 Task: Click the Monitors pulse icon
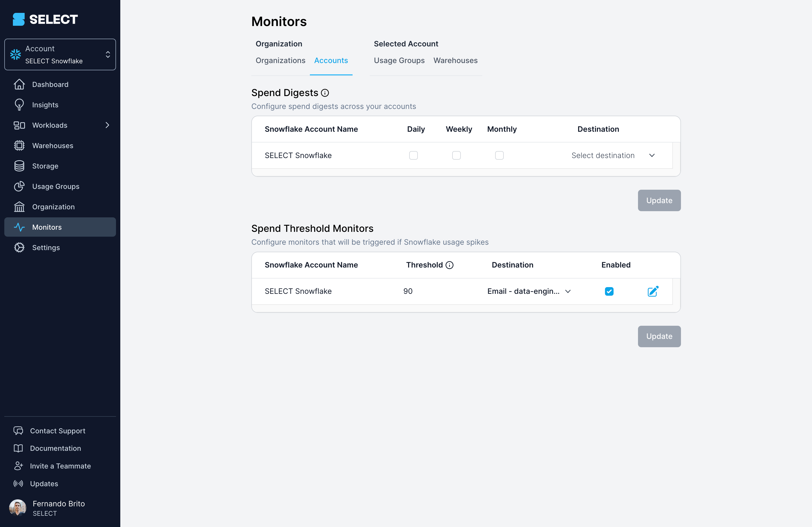point(19,227)
